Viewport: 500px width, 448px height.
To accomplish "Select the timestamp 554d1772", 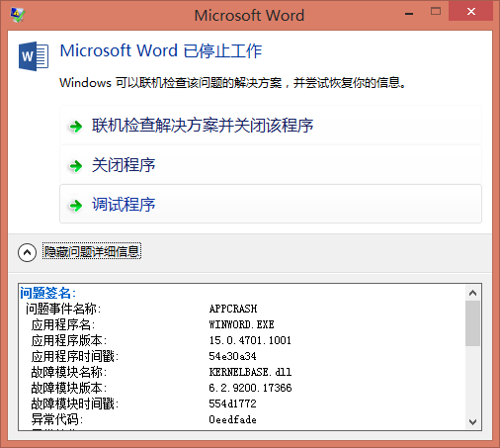I will 232,403.
